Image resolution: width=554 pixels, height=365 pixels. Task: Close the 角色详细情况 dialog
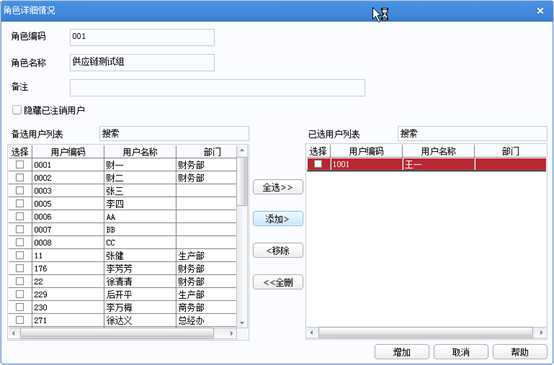540,11
